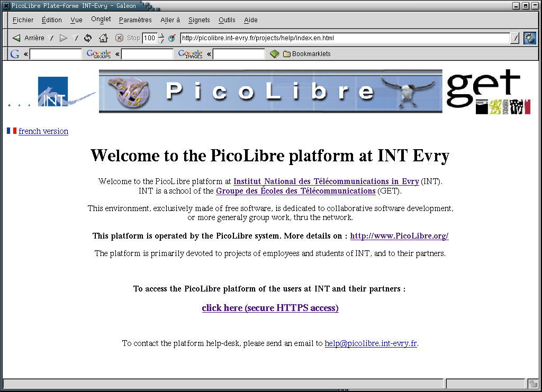Expand the URL bar history dropdown
The width and height of the screenshot is (542, 392).
(x=514, y=38)
